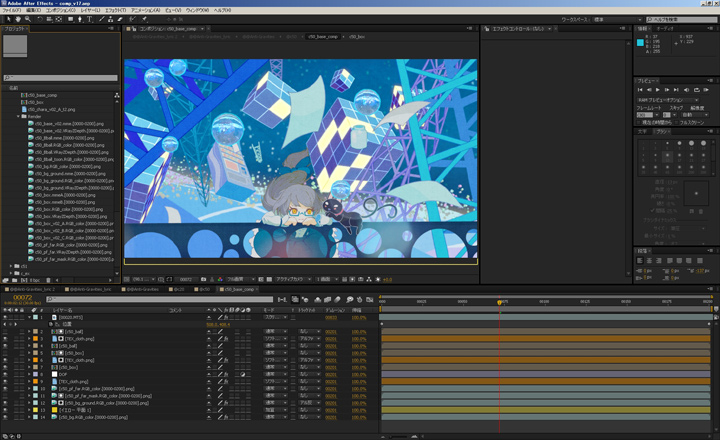Select the Hand tool
This screenshot has width=720, height=440.
18,19
